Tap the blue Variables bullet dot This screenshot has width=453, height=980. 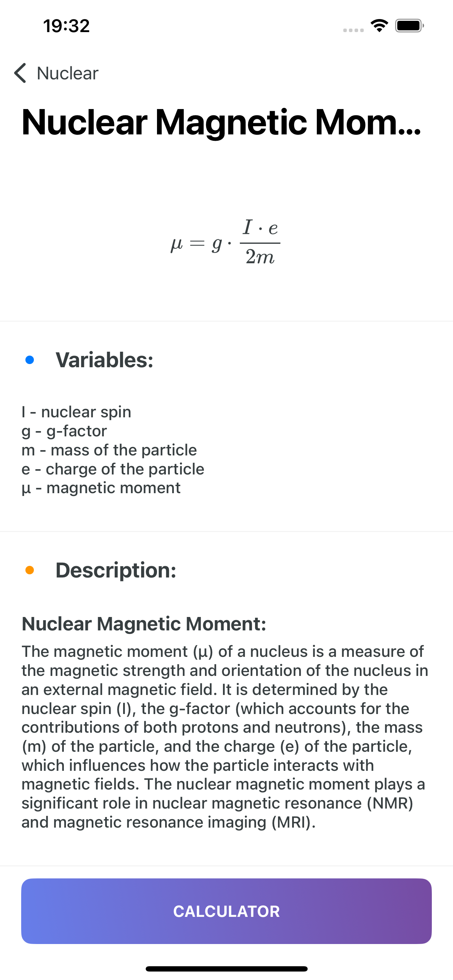[30, 360]
